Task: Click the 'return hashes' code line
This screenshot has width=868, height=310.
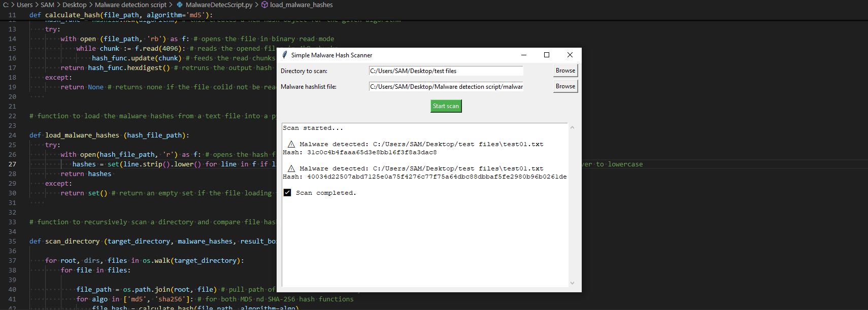Action: (86, 174)
